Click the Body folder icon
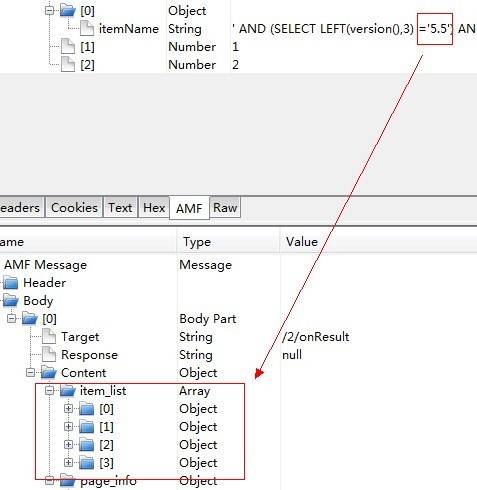Image resolution: width=477 pixels, height=490 pixels. (10, 301)
